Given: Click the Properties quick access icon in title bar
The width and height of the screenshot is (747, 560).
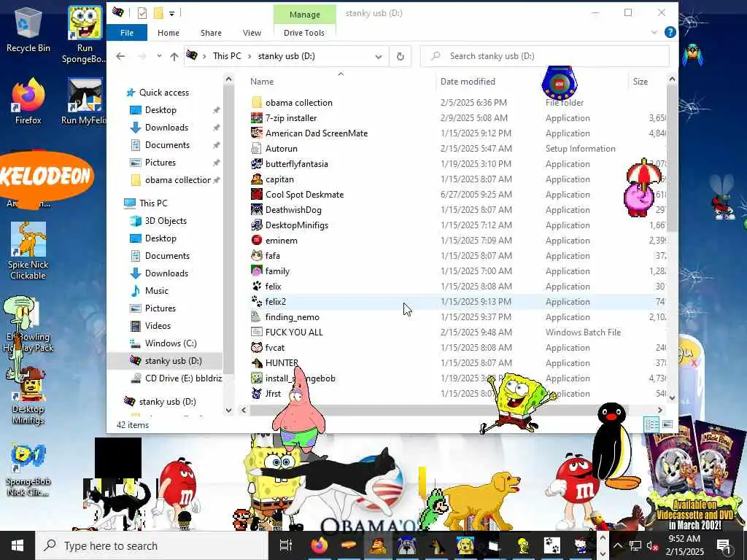Looking at the screenshot, I should 142,13.
